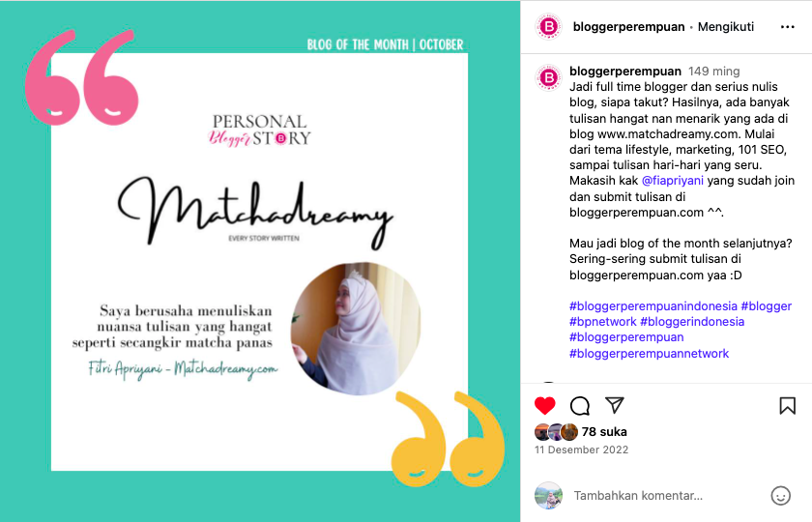Click the 11 Desember 2022 post date
812x522 pixels.
pyautogui.click(x=581, y=450)
